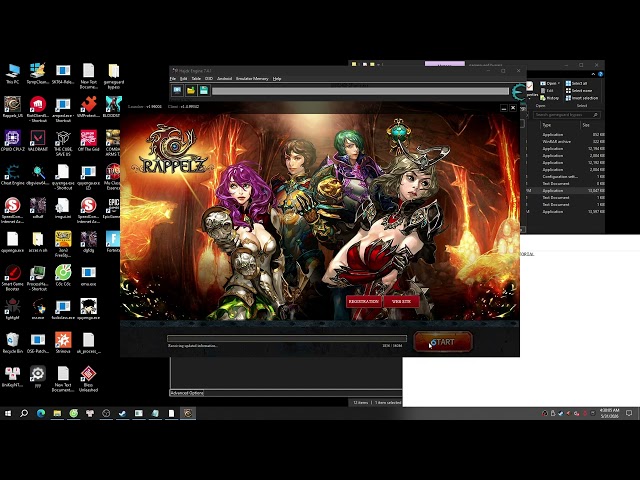Open the Table menu

[196, 78]
